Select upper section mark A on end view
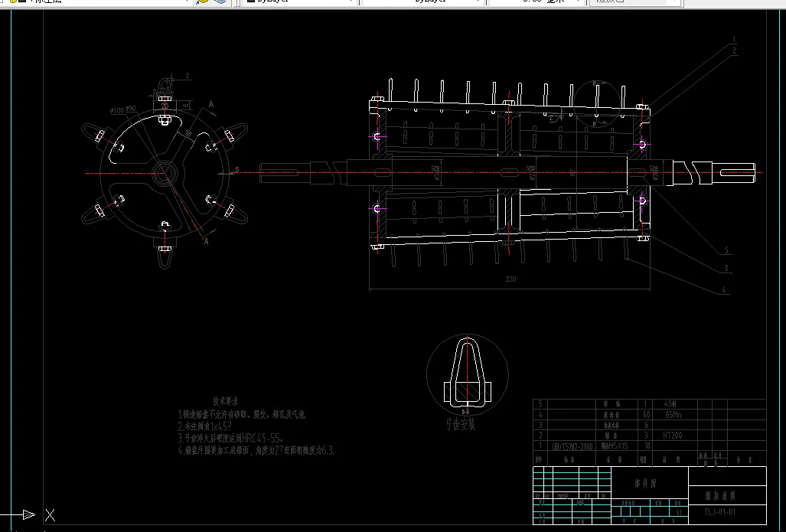The image size is (786, 532). tap(211, 104)
